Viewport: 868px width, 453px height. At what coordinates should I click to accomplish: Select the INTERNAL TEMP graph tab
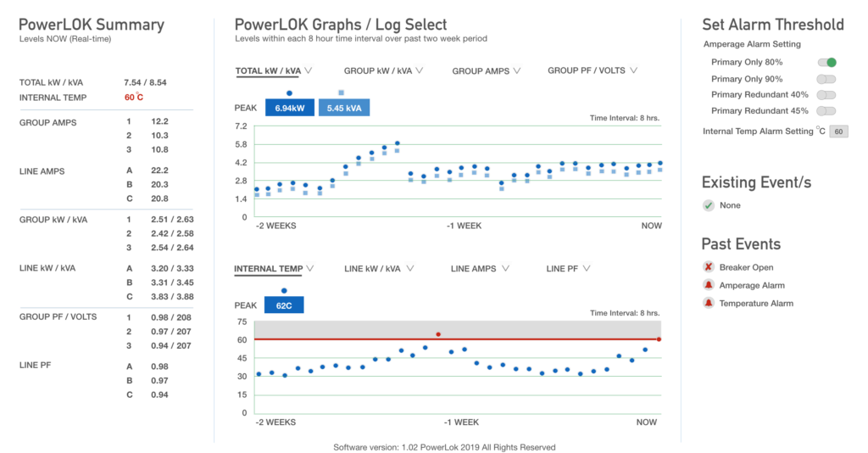(269, 269)
